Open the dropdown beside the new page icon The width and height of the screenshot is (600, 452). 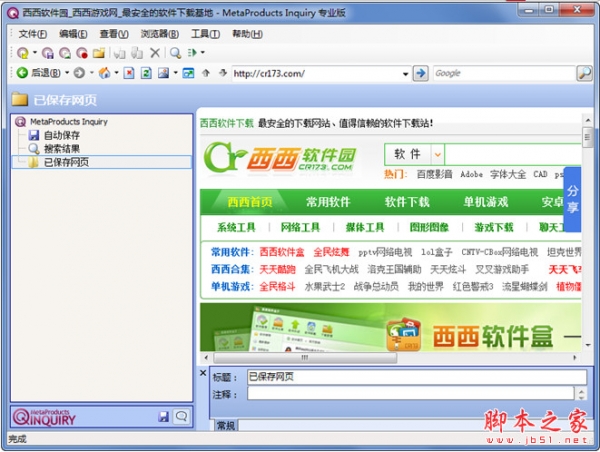tap(34, 52)
